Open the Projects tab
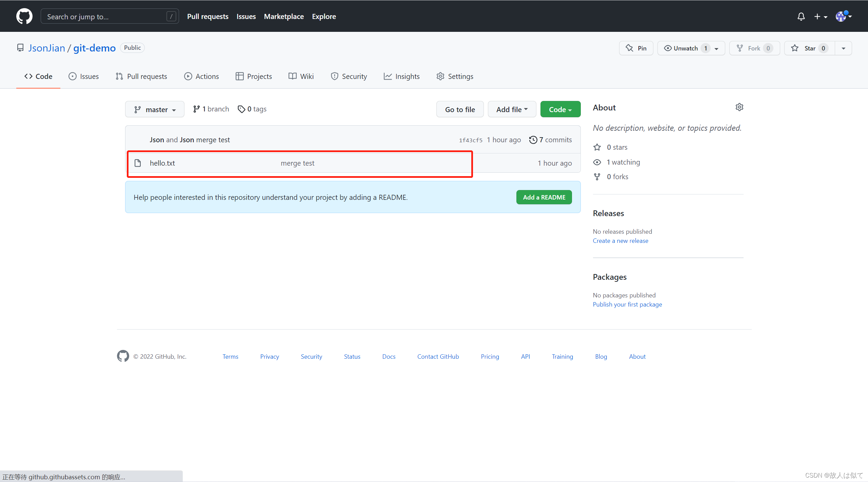The width and height of the screenshot is (868, 482). pyautogui.click(x=254, y=76)
